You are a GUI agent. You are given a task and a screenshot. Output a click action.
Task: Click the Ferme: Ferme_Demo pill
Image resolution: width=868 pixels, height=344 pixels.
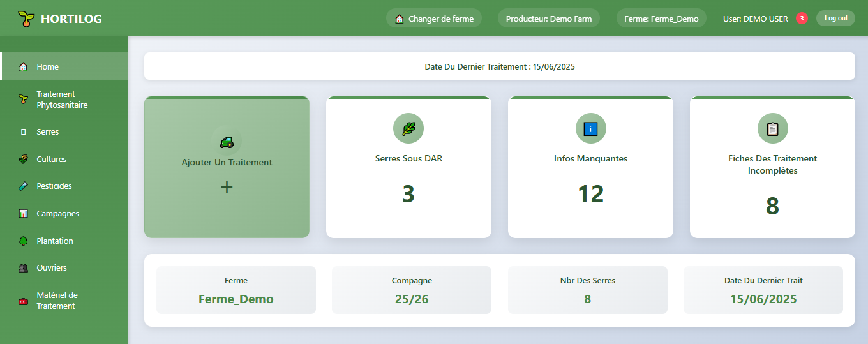[x=661, y=19]
